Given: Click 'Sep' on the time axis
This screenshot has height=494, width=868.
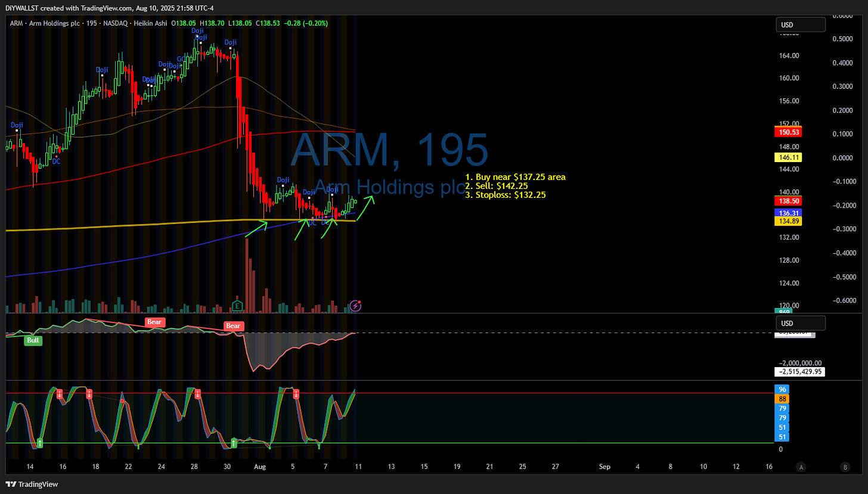Looking at the screenshot, I should [x=604, y=467].
